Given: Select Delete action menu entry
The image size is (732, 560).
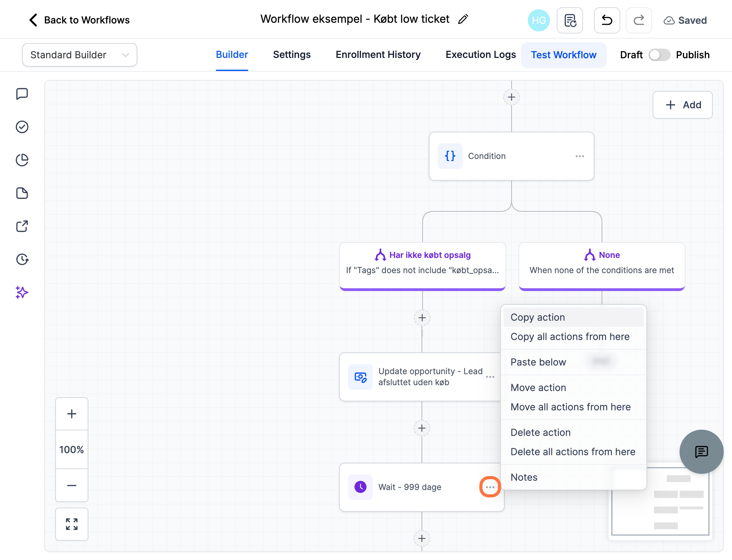Looking at the screenshot, I should (573, 432).
